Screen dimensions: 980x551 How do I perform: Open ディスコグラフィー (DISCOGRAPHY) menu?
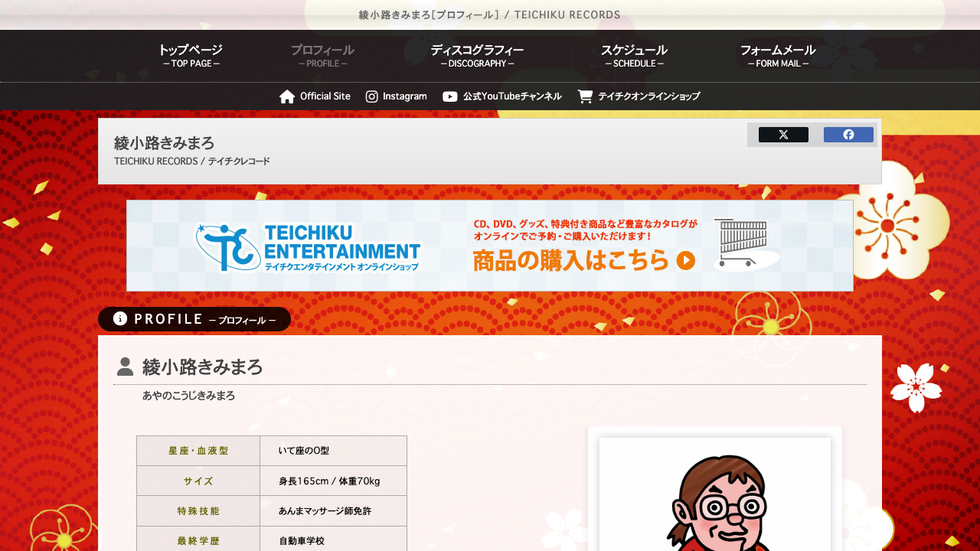pos(477,55)
